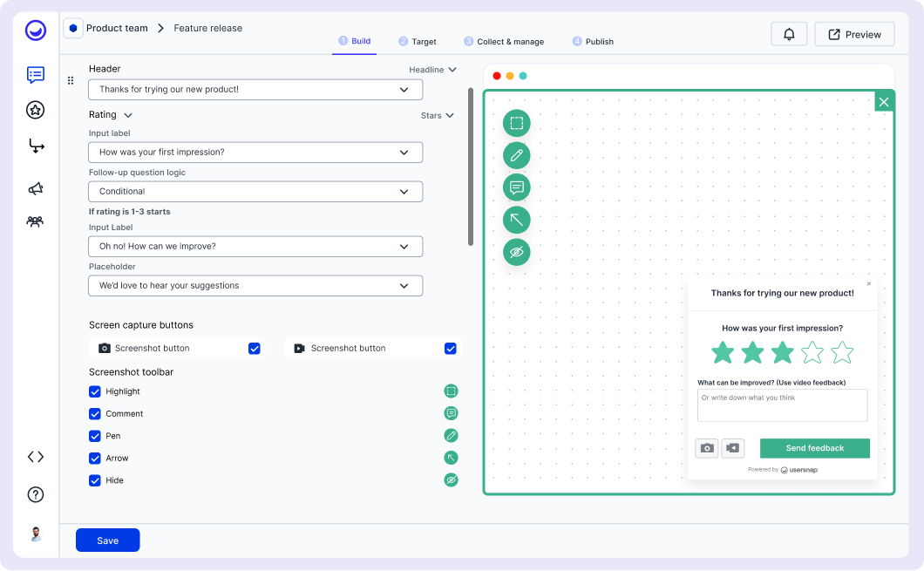Open the header text dropdown 'Thanks for trying'
The width and height of the screenshot is (924, 571).
[255, 90]
